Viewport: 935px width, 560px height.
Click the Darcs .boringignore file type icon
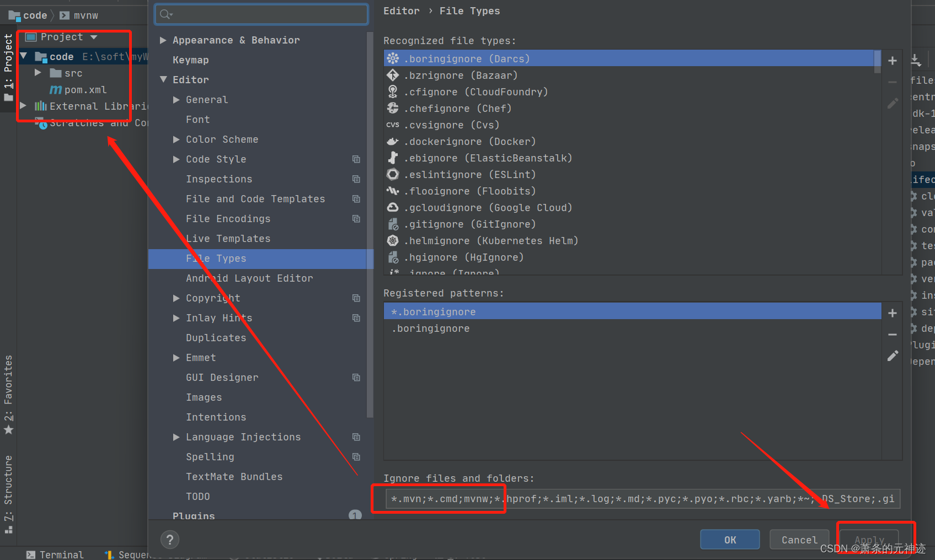point(393,58)
